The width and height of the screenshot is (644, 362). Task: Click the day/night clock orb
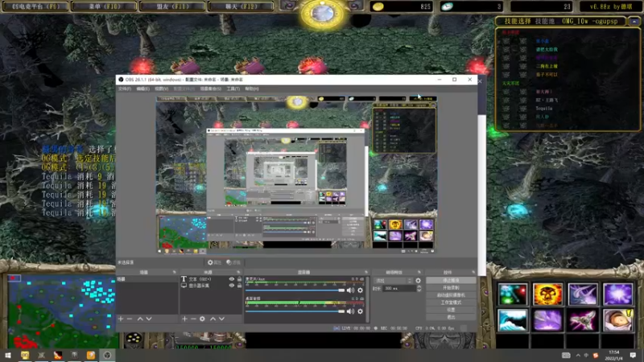(x=323, y=14)
